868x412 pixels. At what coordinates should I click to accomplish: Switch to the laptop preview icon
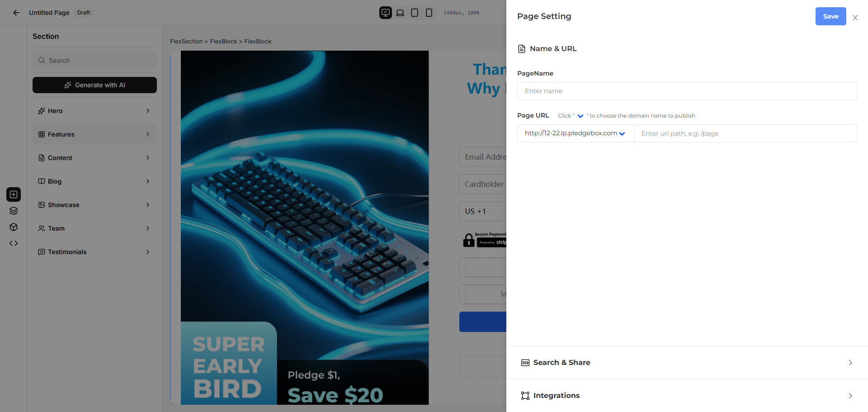click(x=400, y=13)
